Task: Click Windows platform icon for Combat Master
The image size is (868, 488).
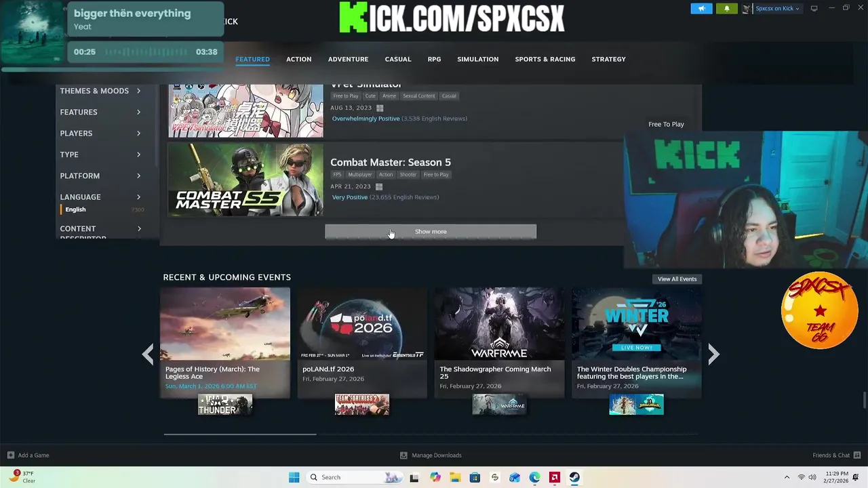Action: tap(379, 186)
